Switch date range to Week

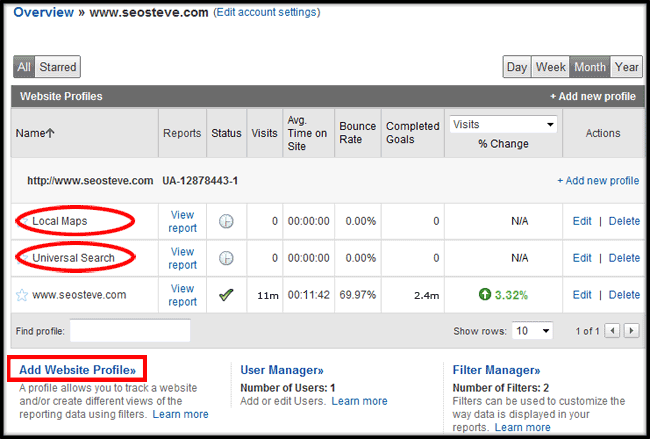coord(551,67)
